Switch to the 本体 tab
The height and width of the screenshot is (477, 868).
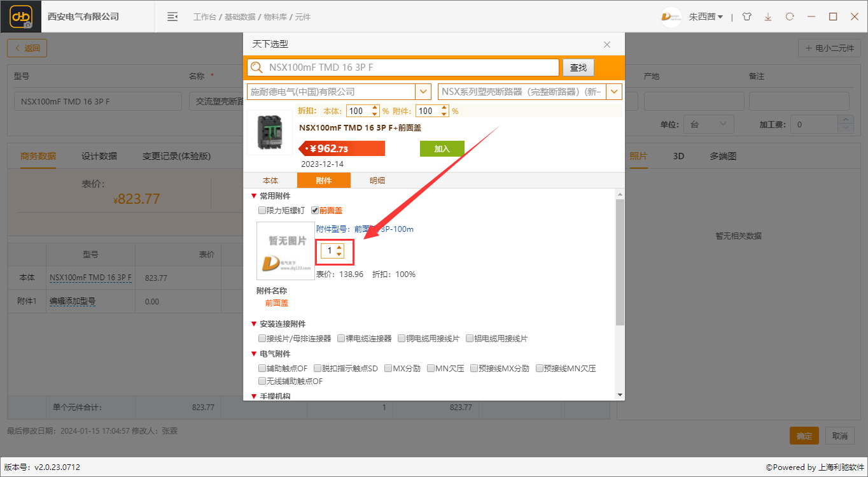pos(270,180)
